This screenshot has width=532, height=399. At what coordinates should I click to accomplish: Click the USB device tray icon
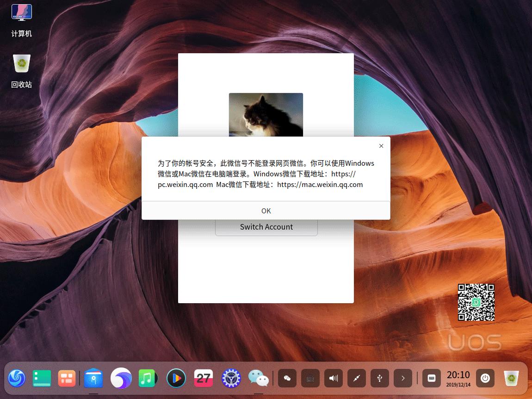coord(379,378)
